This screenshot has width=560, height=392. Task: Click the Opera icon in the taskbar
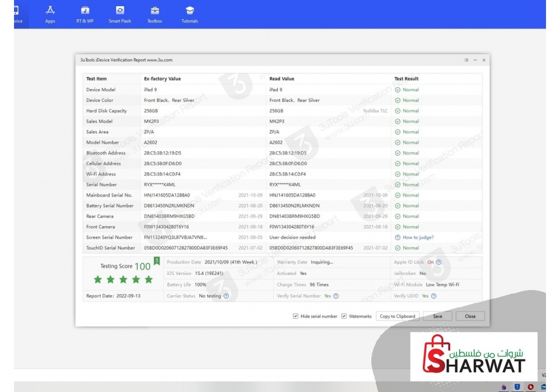[530, 387]
